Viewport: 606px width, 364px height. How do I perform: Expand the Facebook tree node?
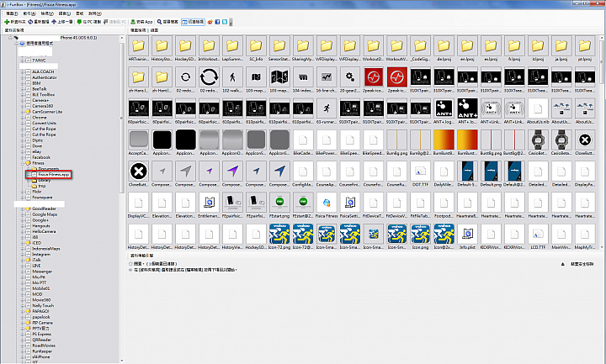point(23,157)
